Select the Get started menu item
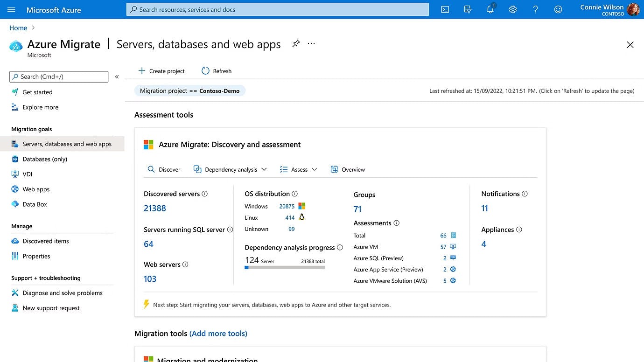This screenshot has height=362, width=644. point(37,92)
